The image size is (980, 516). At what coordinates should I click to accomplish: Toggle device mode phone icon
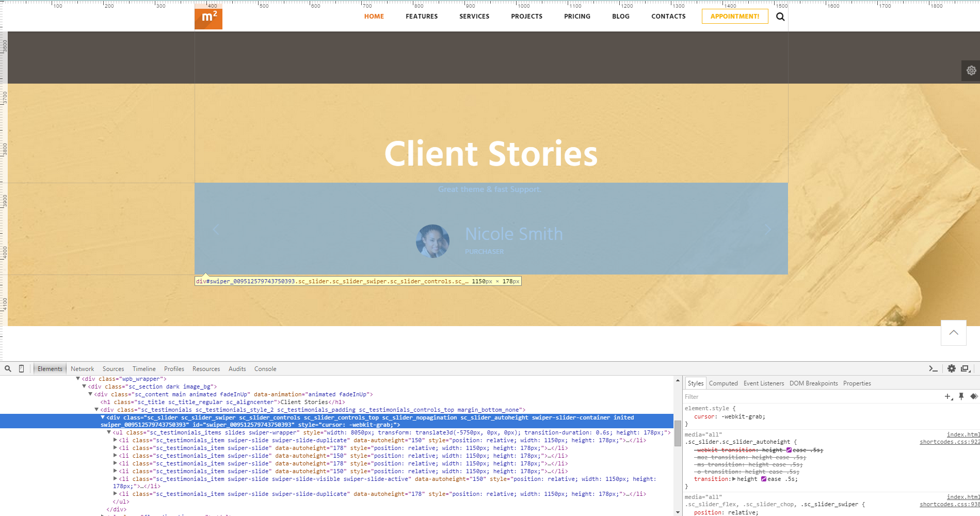[x=21, y=368]
